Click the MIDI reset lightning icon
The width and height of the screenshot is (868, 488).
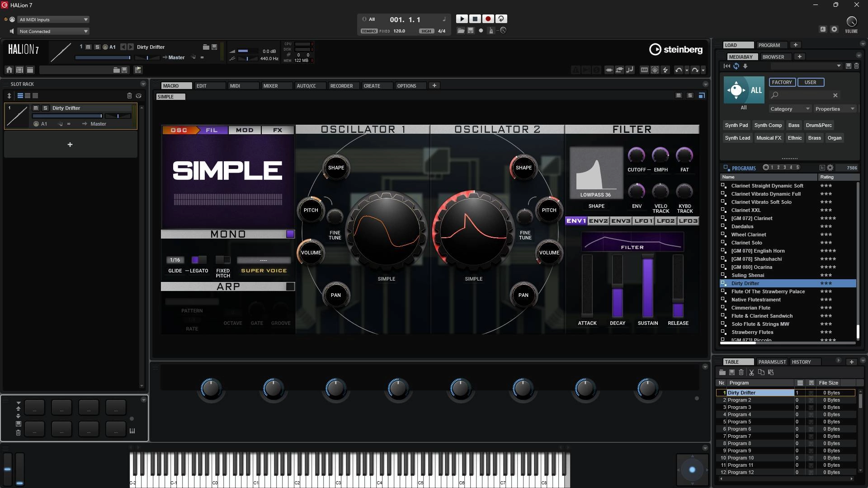[665, 70]
